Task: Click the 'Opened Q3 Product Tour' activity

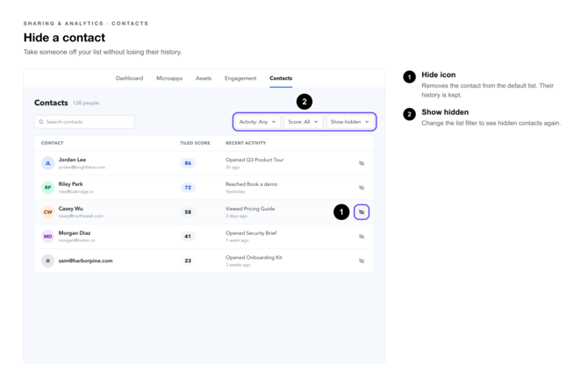Action: click(255, 160)
